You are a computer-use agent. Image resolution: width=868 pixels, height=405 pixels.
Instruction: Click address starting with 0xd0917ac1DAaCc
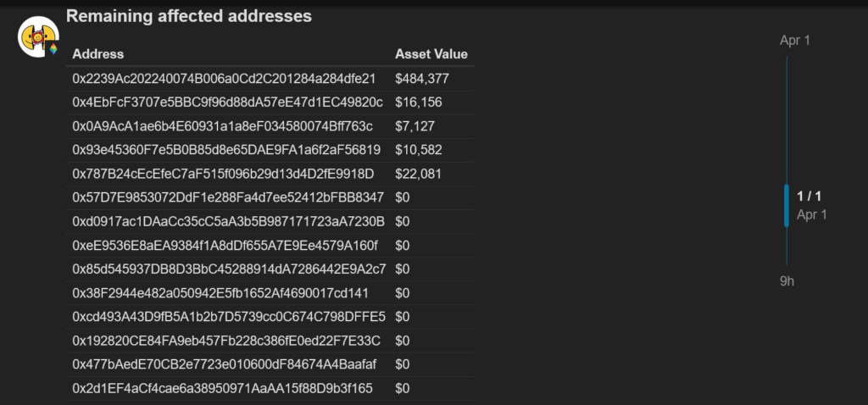tap(228, 221)
